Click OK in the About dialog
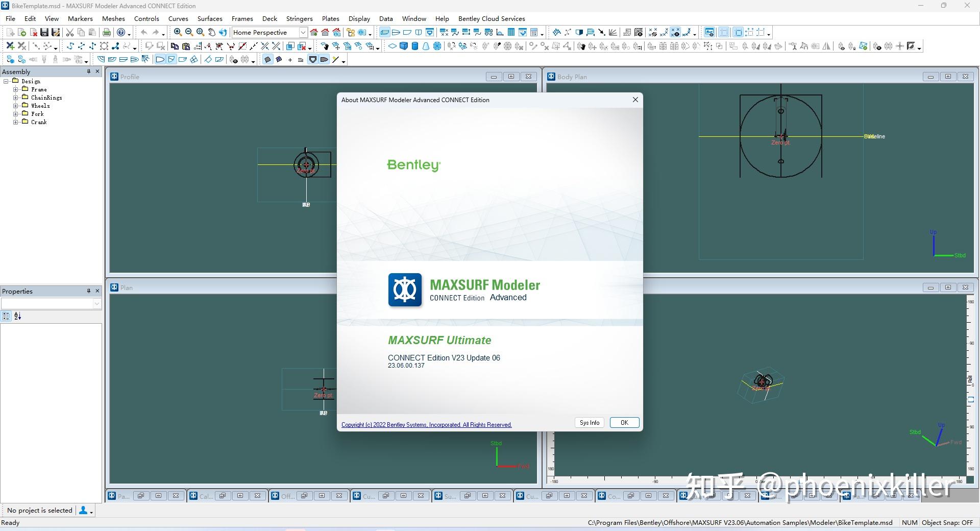The height and width of the screenshot is (531, 980). [x=624, y=422]
